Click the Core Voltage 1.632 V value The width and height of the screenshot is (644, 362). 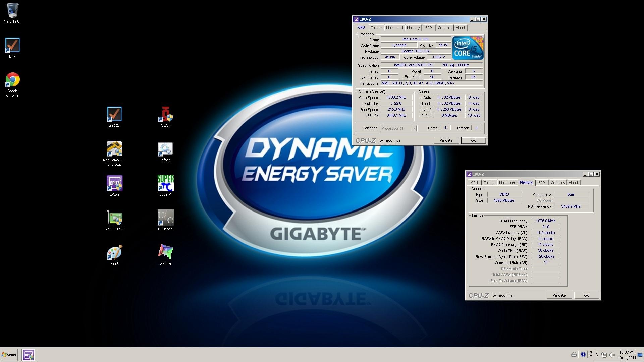pos(439,57)
